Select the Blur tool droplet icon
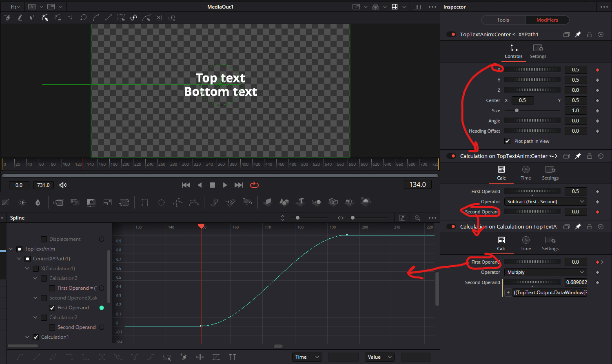Screen dimensions: 612x364 [38, 202]
